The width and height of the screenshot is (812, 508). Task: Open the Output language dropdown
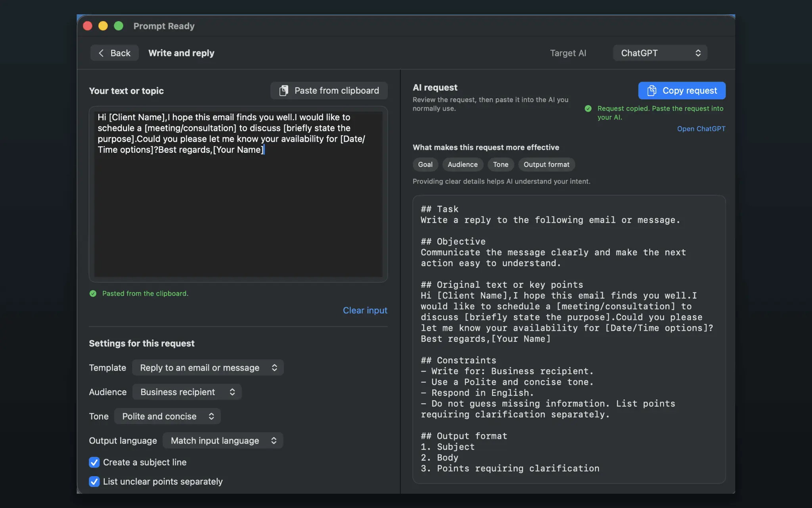click(223, 441)
